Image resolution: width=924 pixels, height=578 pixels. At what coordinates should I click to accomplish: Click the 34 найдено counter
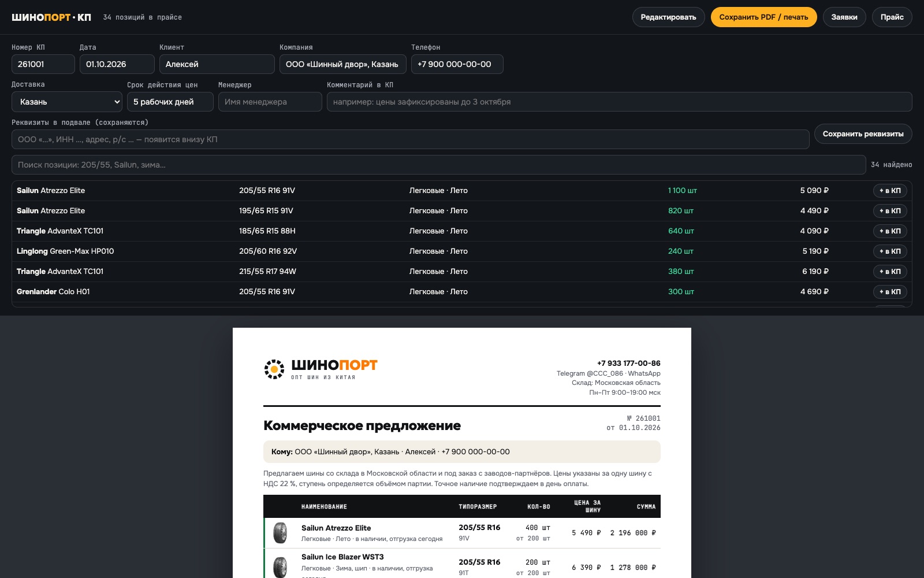(x=892, y=165)
